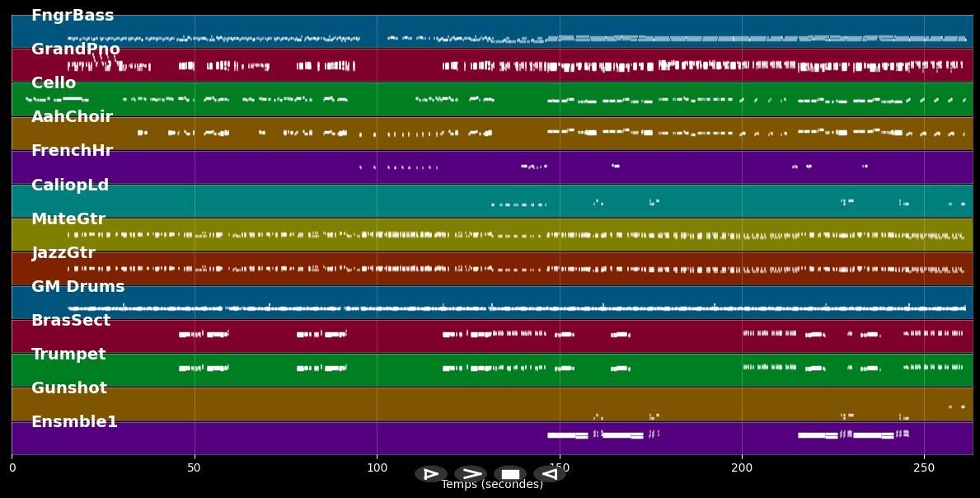Select the AahChoir track
Image resolution: width=980 pixels, height=498 pixels.
click(x=73, y=116)
